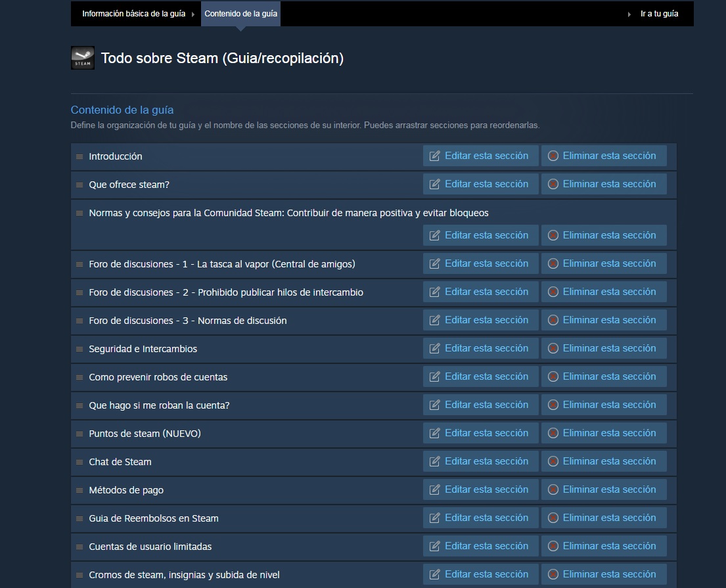The image size is (726, 588).
Task: Click drag handle of 'Normas de discusión' row
Action: [79, 321]
